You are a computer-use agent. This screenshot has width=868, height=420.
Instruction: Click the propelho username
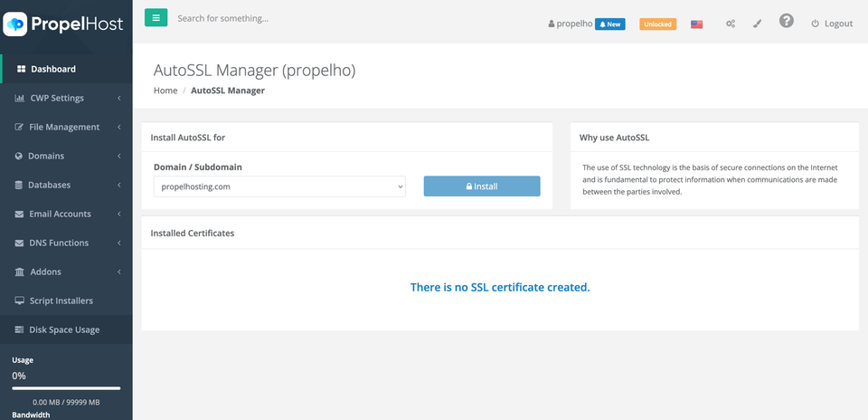(575, 24)
